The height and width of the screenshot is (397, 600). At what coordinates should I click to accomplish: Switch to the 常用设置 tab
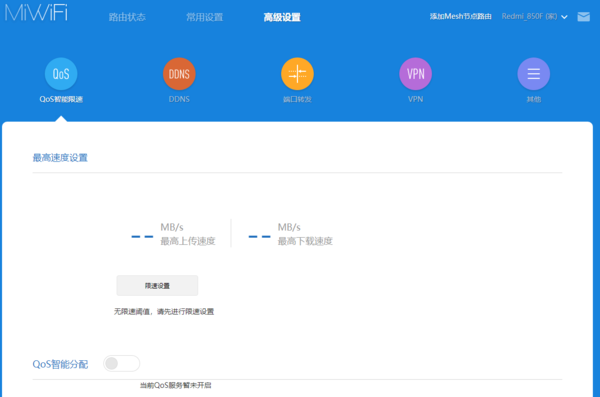point(204,17)
